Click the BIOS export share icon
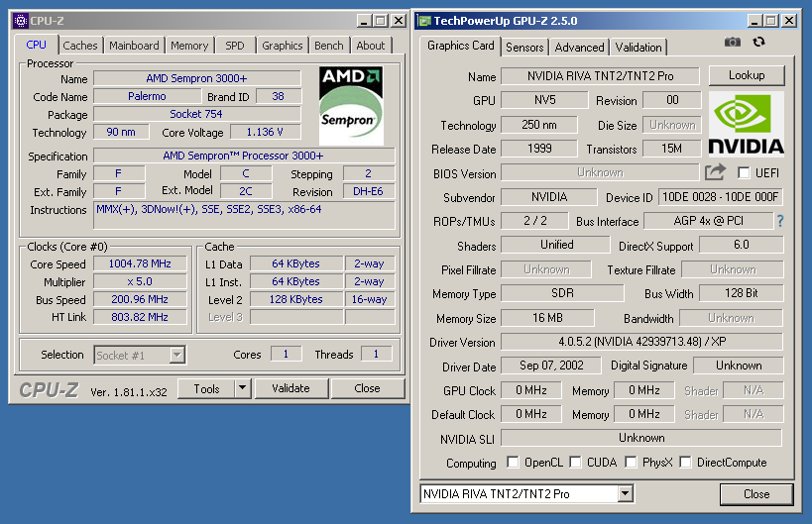 pos(715,172)
